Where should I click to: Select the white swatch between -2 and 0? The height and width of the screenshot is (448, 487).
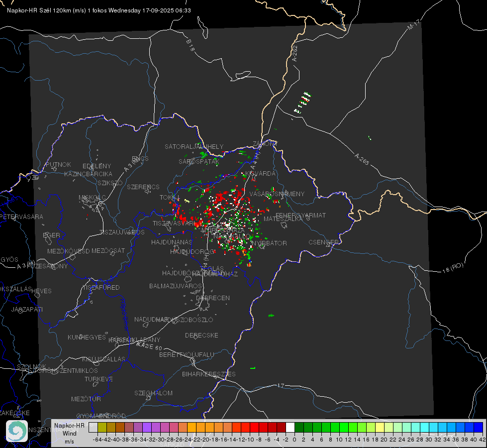(x=290, y=427)
